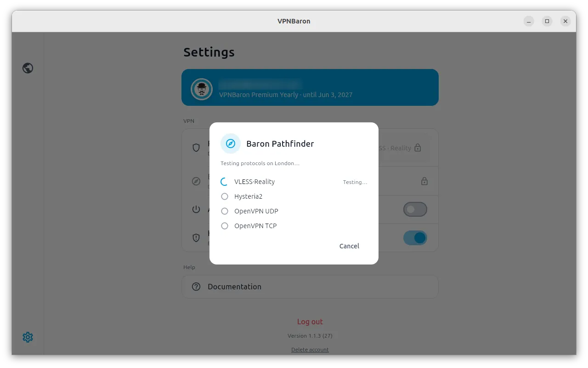Open the Settings gear in sidebar
The image size is (588, 368).
pyautogui.click(x=28, y=337)
